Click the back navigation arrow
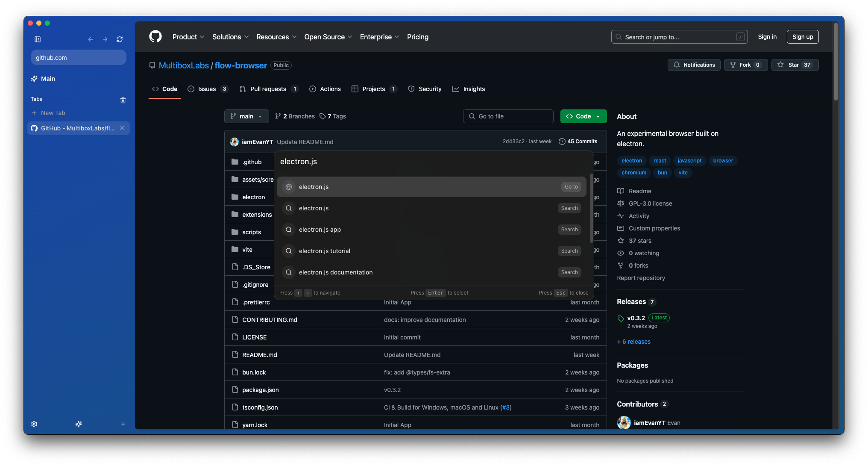This screenshot has height=466, width=868. (x=91, y=39)
